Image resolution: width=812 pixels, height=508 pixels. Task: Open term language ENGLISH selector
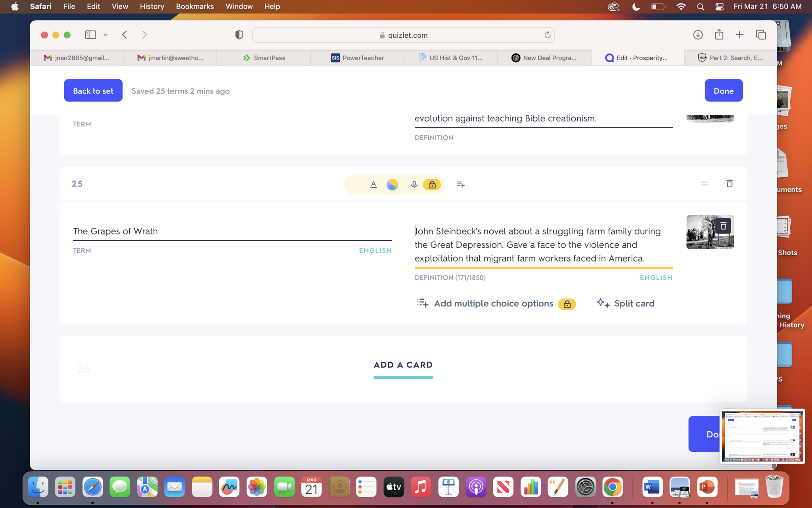pos(375,250)
